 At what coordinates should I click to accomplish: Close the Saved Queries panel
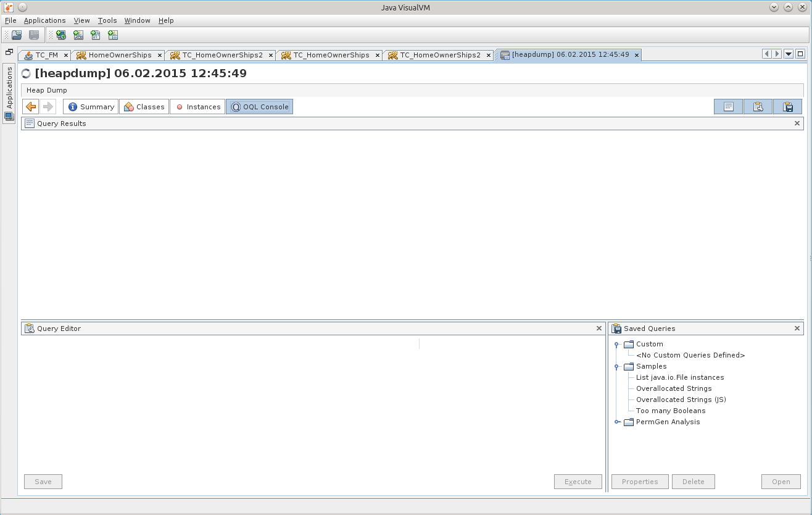coord(797,329)
